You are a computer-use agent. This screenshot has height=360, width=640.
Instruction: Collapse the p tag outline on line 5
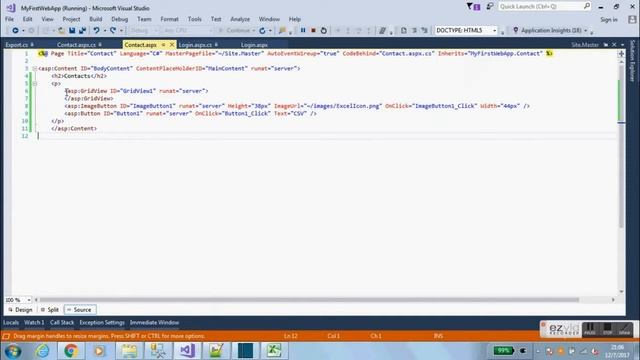click(x=35, y=83)
